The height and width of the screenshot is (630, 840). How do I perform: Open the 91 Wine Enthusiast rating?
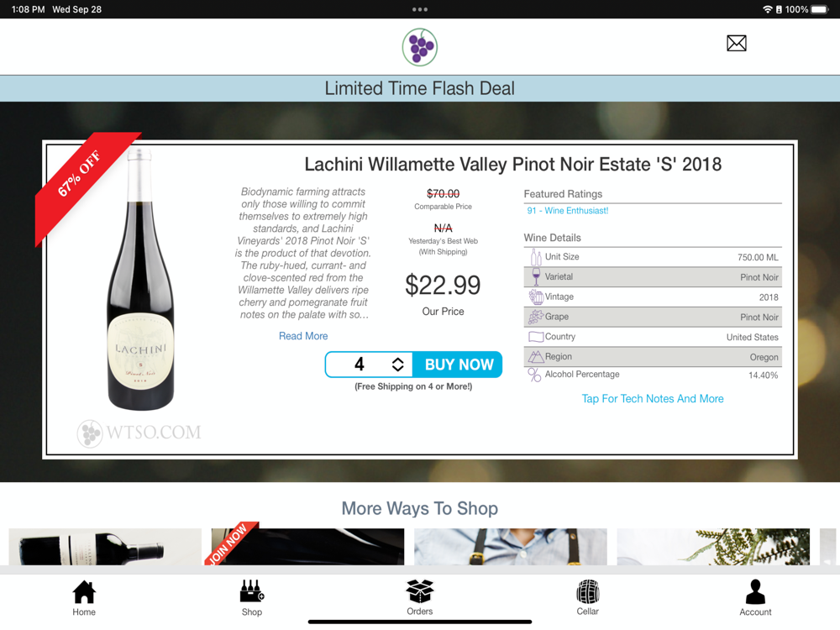[567, 211]
